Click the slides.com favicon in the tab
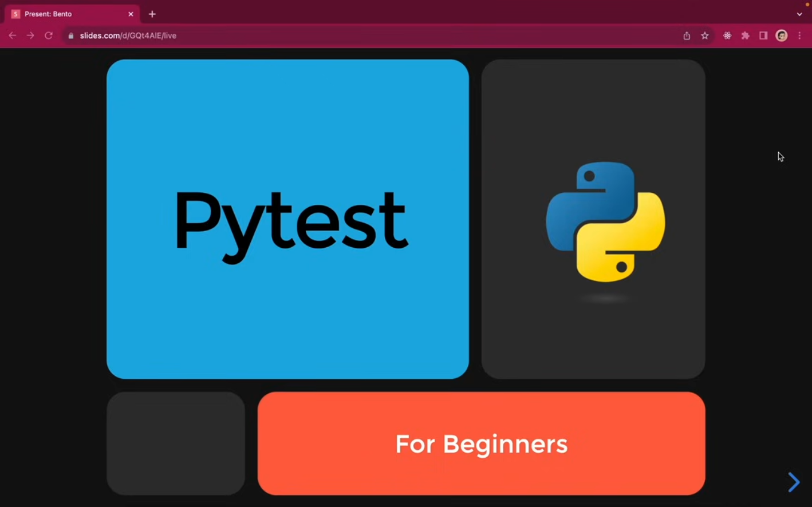812x507 pixels. (x=15, y=14)
